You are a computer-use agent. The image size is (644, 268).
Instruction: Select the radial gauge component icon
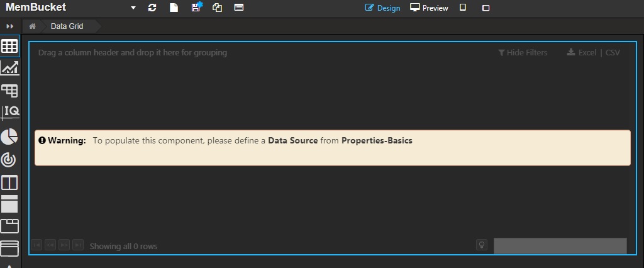[x=9, y=160]
